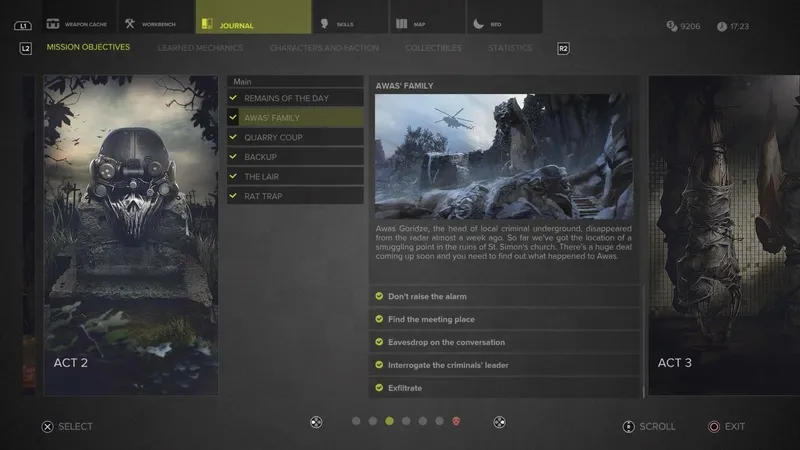
Task: Jump to sixth act page dot
Action: [x=439, y=421]
